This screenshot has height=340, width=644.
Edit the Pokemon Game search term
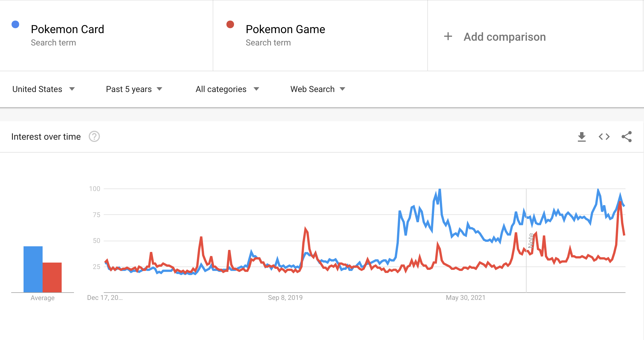pos(285,29)
